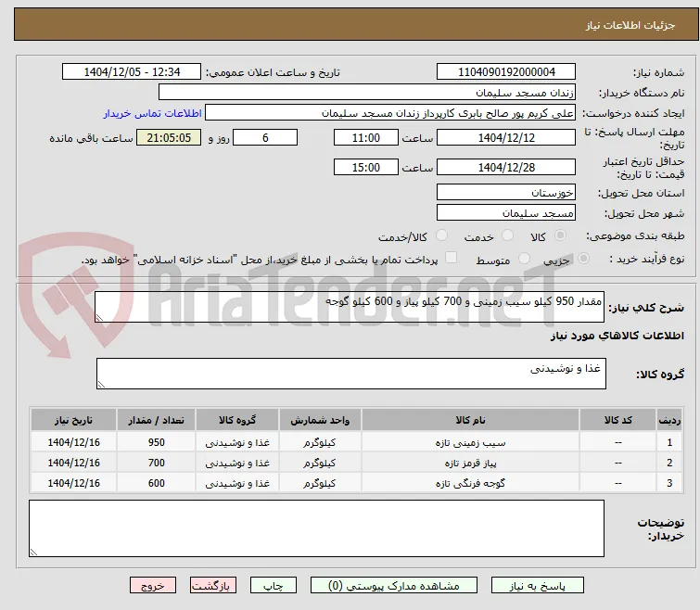The width and height of the screenshot is (700, 610).
Task: Click the quantity cell 600
Action: tap(157, 483)
